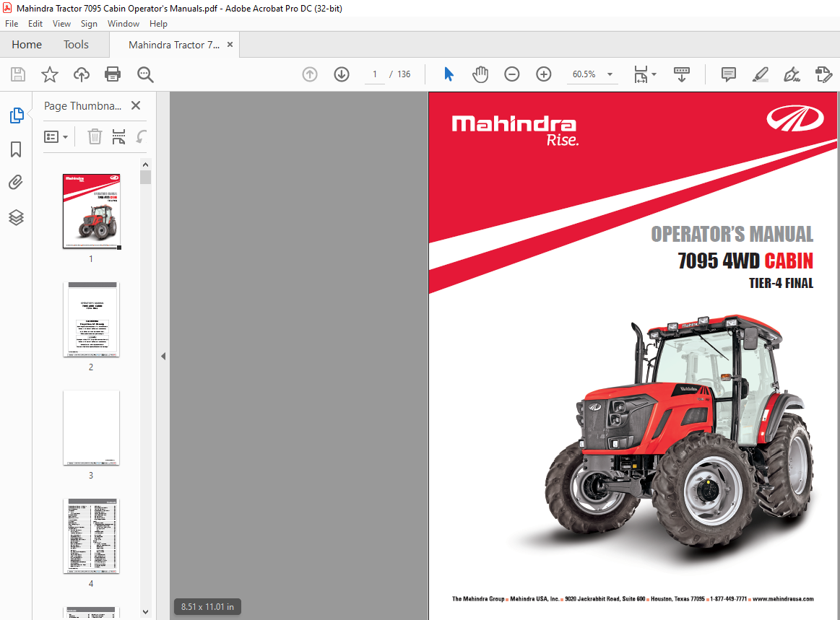Select page 4 contents thumbnail
This screenshot has width=840, height=620.
(91, 536)
